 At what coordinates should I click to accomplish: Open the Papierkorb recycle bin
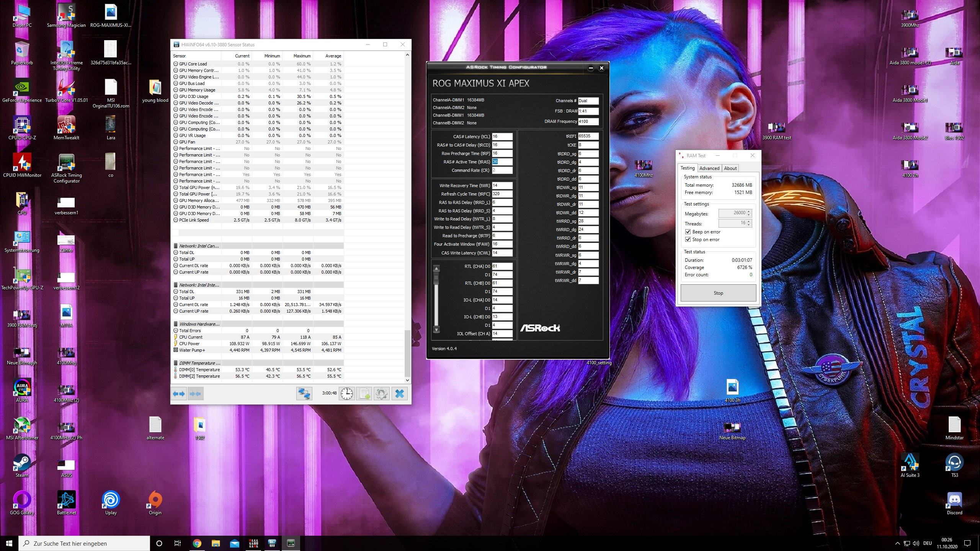(22, 53)
